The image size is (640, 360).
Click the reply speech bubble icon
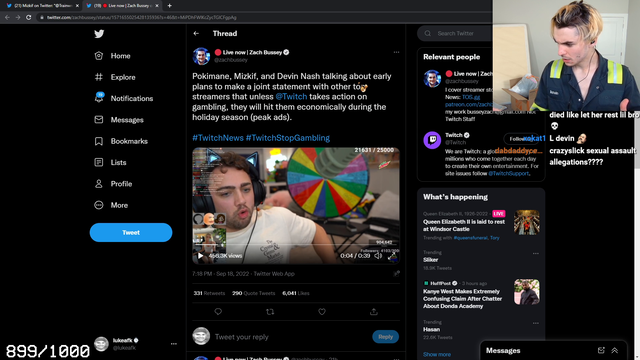tap(218, 312)
